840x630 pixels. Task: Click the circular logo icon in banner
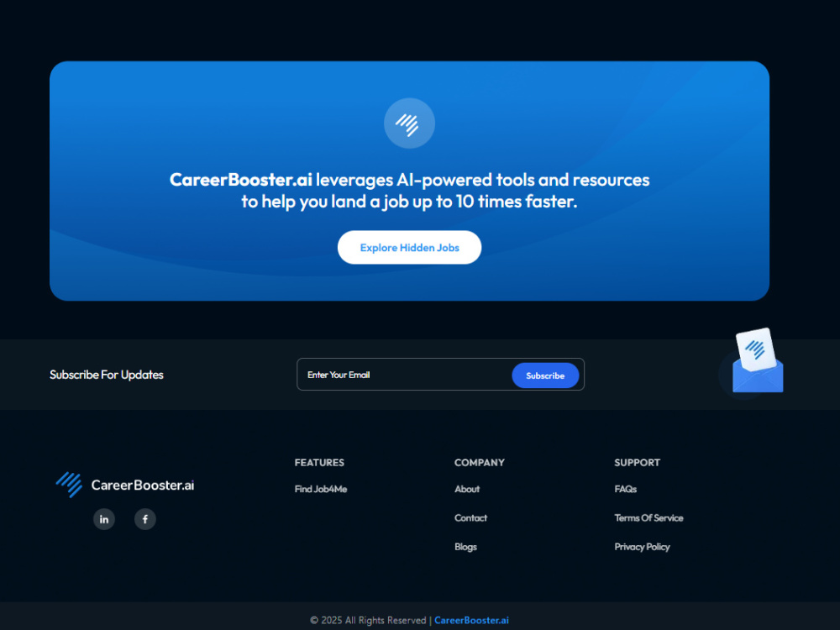409,123
